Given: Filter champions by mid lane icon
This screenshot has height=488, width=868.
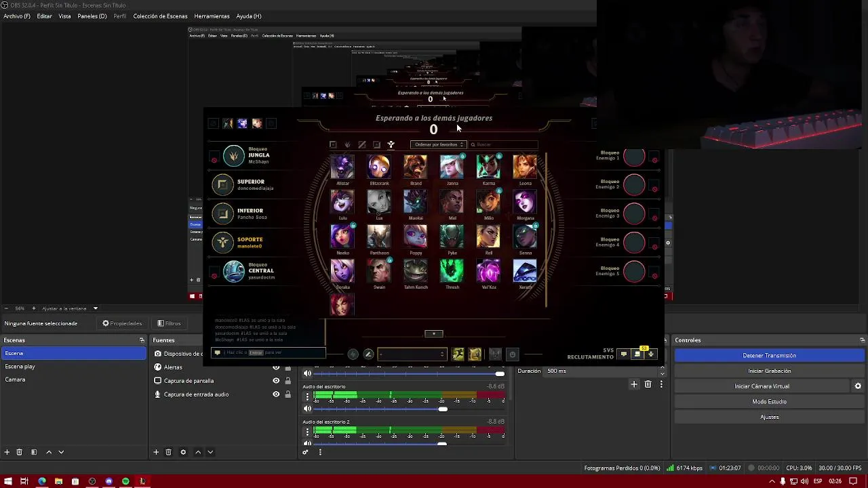Looking at the screenshot, I should tap(362, 144).
